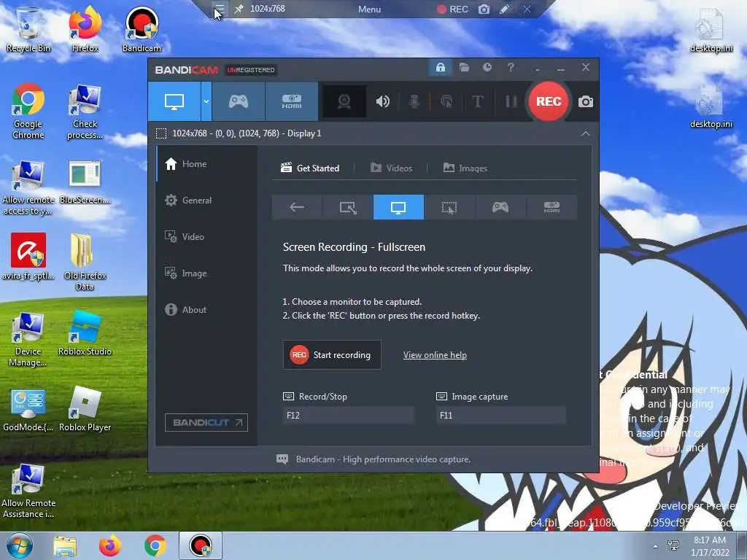Switch to Game Recording mode
Image resolution: width=747 pixels, height=560 pixels.
pyautogui.click(x=239, y=101)
